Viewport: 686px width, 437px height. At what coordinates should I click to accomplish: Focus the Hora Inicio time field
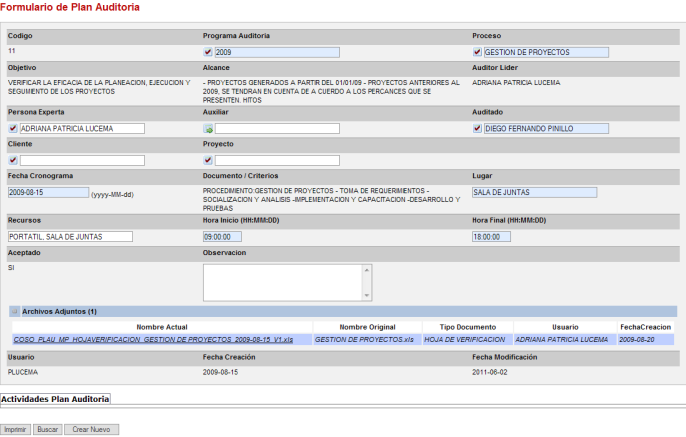[222, 237]
